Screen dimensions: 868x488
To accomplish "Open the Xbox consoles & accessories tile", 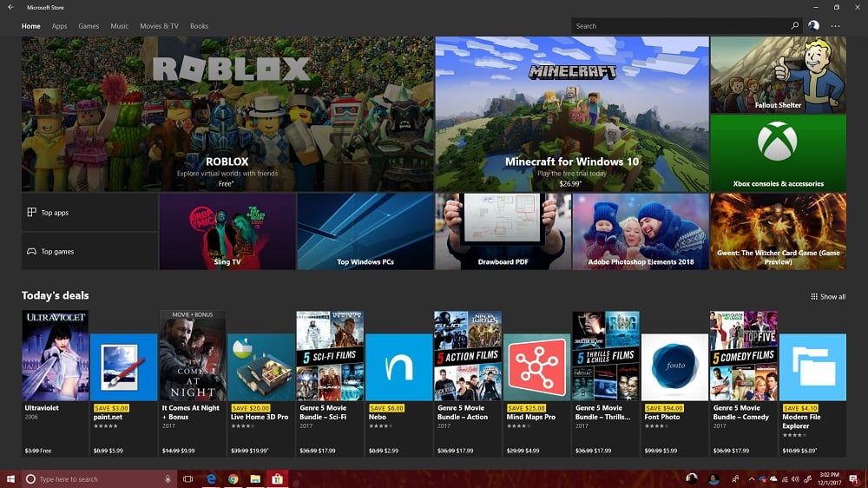I will tap(778, 153).
